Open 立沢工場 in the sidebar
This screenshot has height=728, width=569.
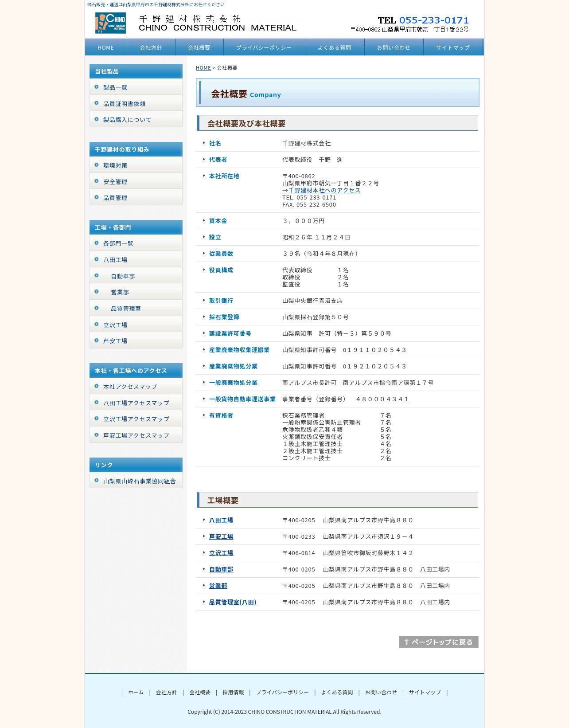(x=136, y=325)
